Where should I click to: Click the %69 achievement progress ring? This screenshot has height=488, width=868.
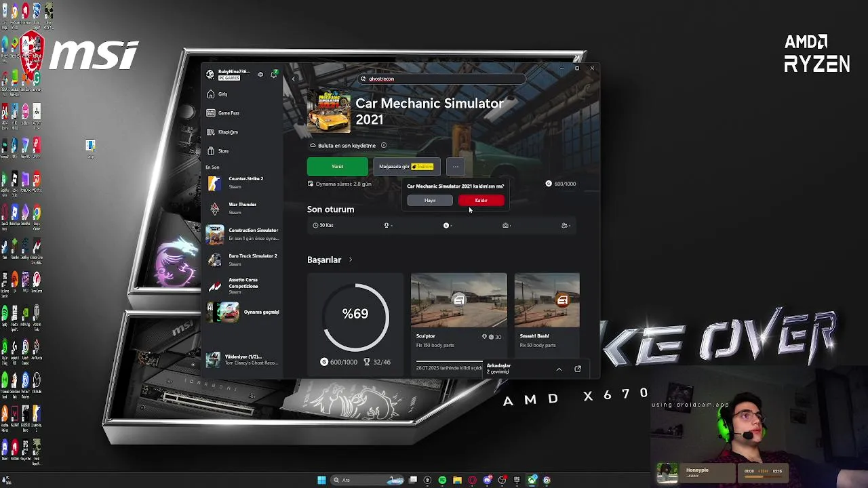tap(355, 317)
